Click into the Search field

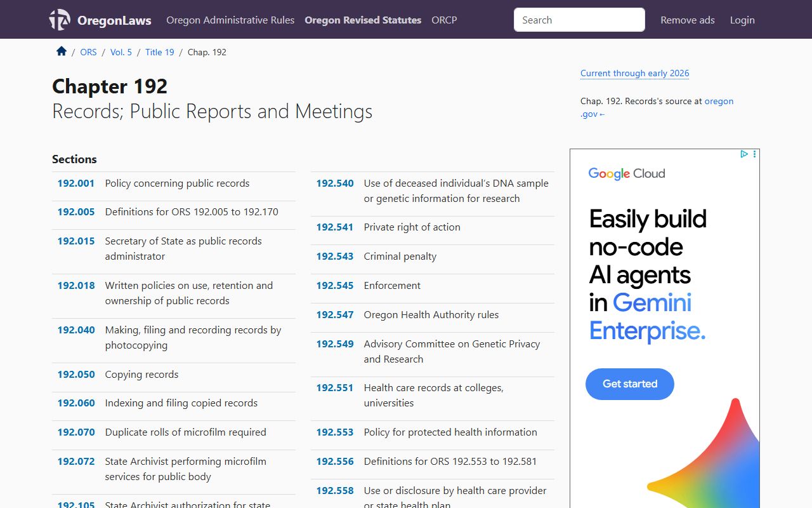(x=579, y=20)
